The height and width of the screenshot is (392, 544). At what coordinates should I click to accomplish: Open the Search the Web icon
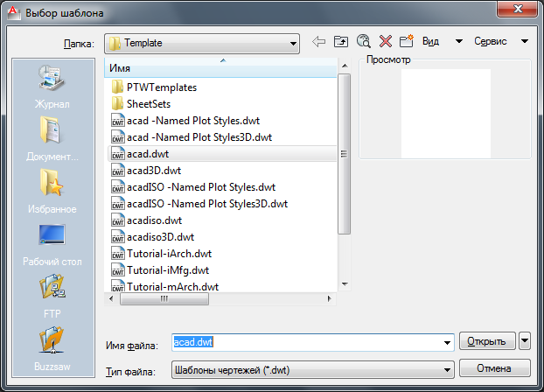pyautogui.click(x=363, y=41)
